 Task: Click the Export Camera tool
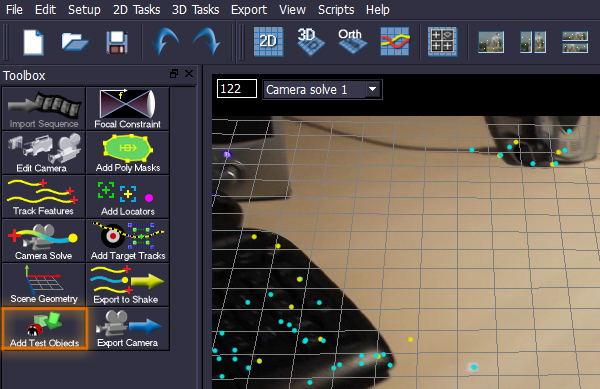pos(127,329)
